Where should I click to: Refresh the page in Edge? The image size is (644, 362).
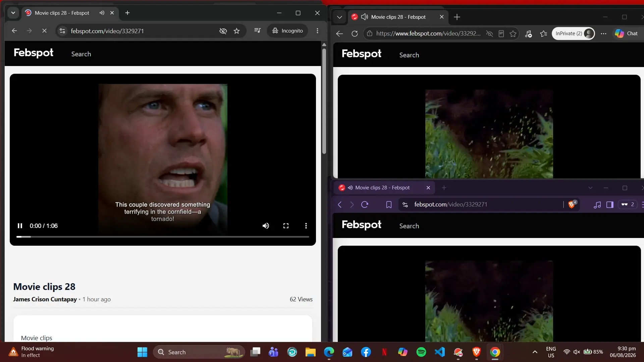[355, 34]
